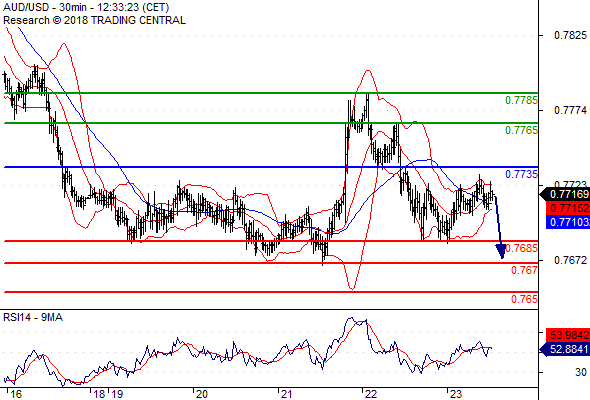The width and height of the screenshot is (590, 400).
Task: Click the red 0.77152 price tag
Action: point(568,208)
